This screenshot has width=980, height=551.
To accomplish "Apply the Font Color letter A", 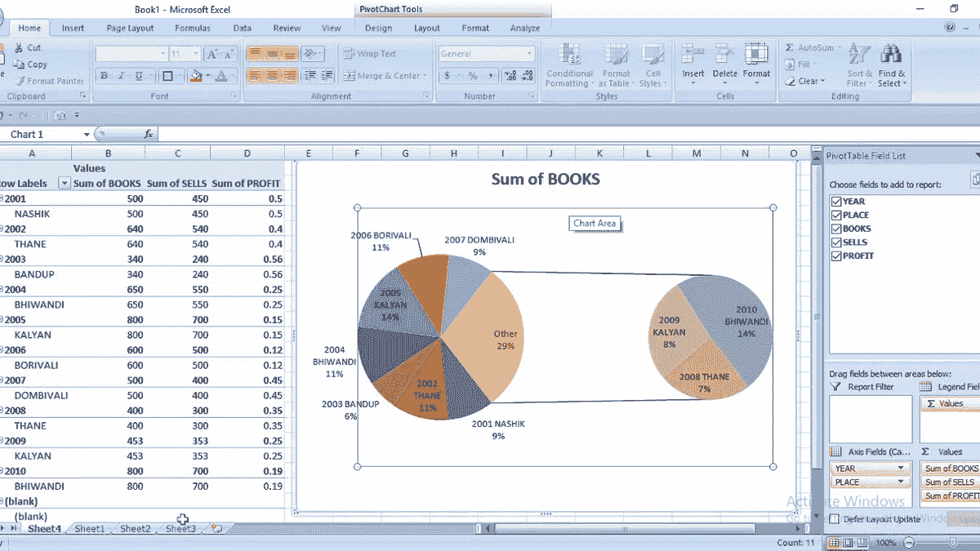I will pos(222,76).
